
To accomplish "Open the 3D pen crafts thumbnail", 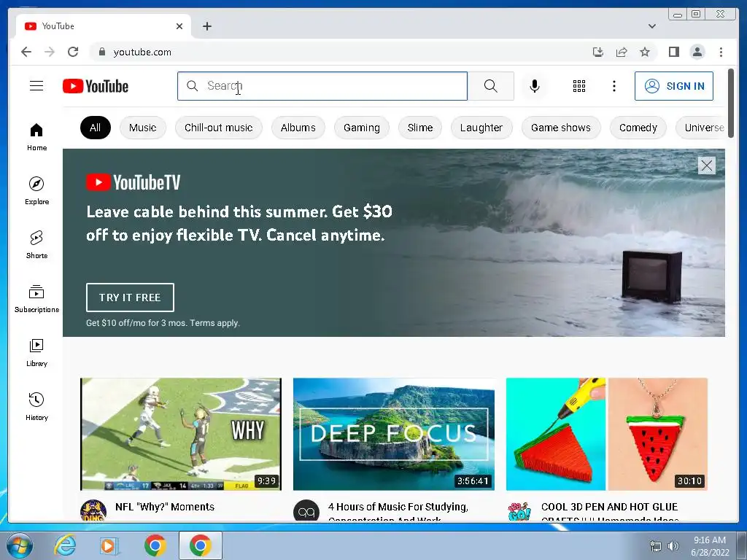I will 606,434.
